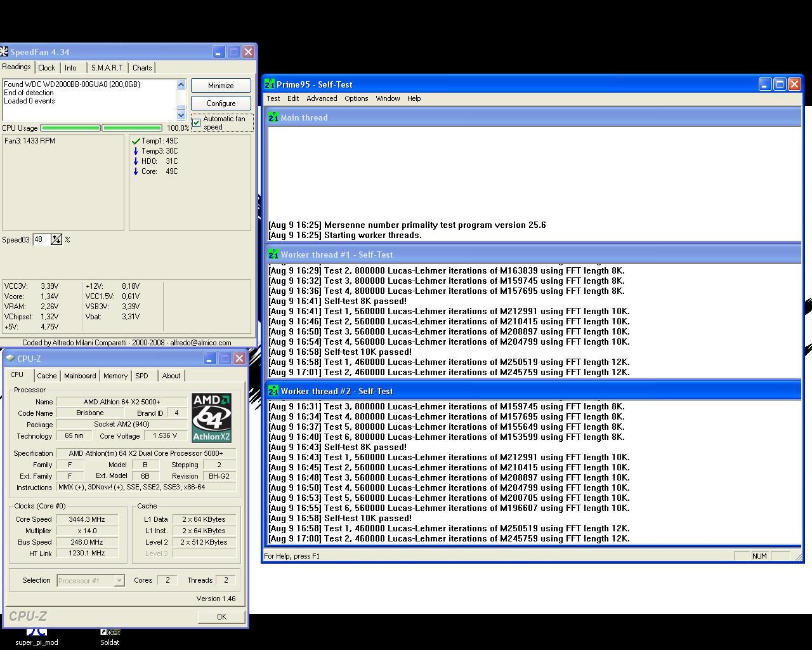Click the Speed03 spinner arrows

[56, 239]
